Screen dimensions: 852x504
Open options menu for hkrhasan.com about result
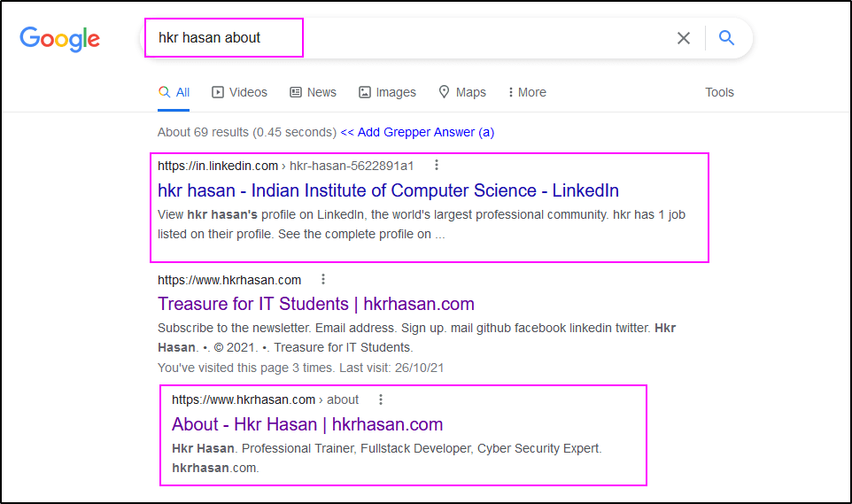click(381, 399)
